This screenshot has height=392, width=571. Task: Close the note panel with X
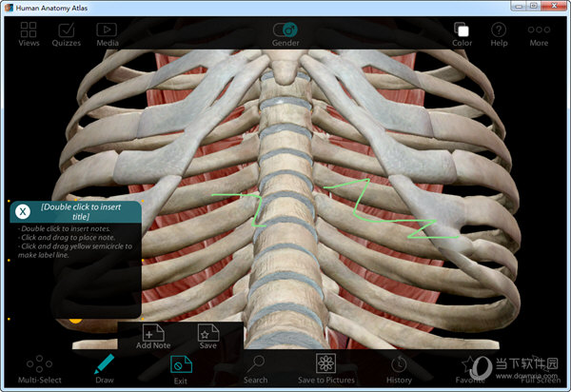tap(23, 211)
